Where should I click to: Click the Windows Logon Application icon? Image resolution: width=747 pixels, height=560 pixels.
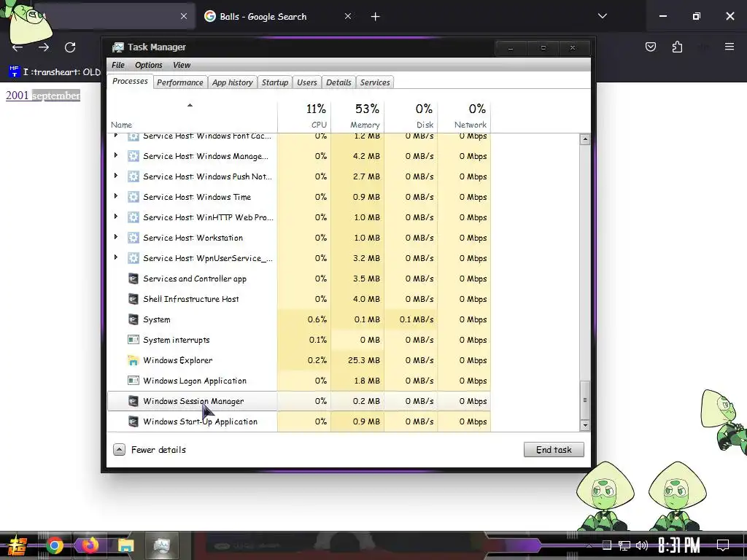(x=133, y=381)
